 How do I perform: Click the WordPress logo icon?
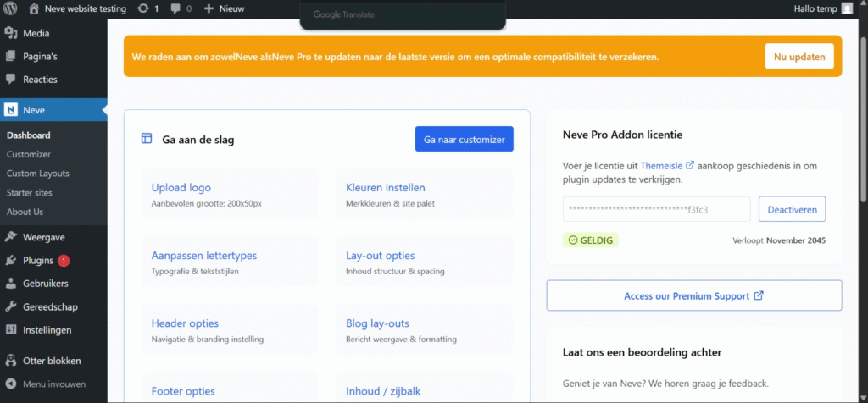tap(11, 8)
